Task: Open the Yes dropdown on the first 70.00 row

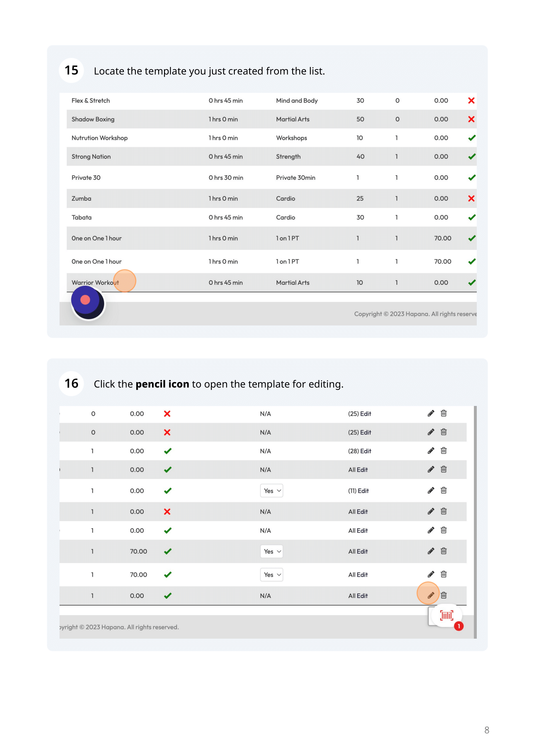Action: point(271,551)
